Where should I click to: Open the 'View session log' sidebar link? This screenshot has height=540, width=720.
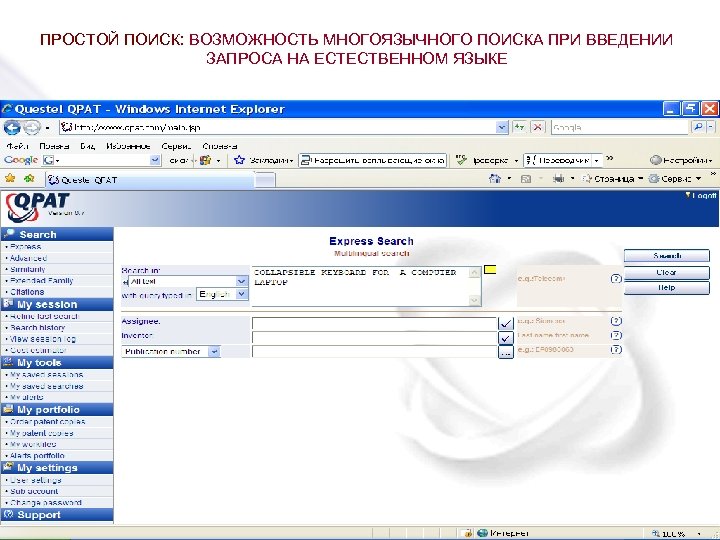tap(43, 339)
